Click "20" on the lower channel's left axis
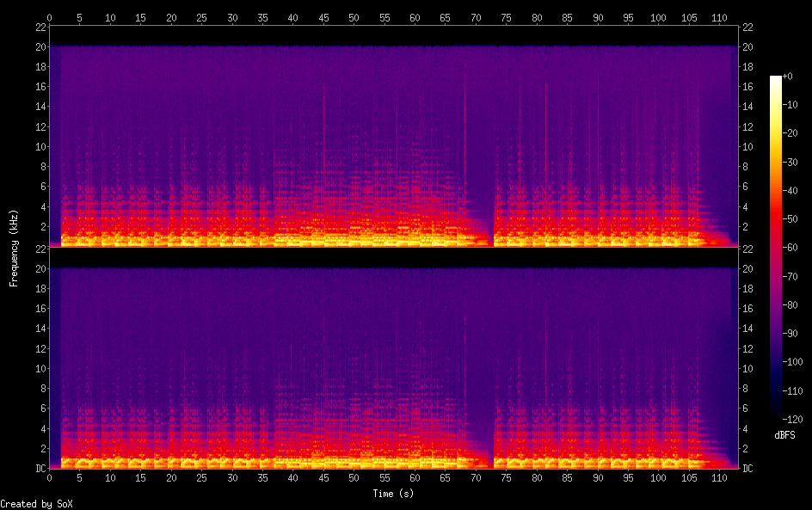 point(41,268)
